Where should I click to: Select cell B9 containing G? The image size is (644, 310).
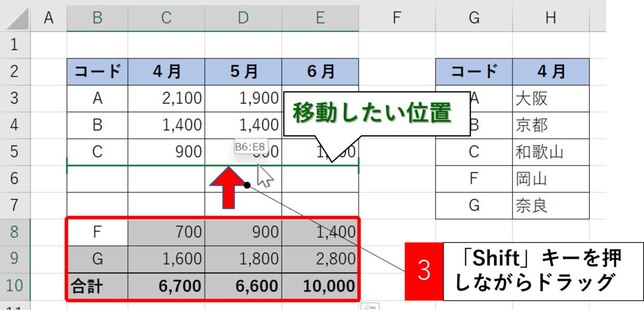[x=98, y=259]
